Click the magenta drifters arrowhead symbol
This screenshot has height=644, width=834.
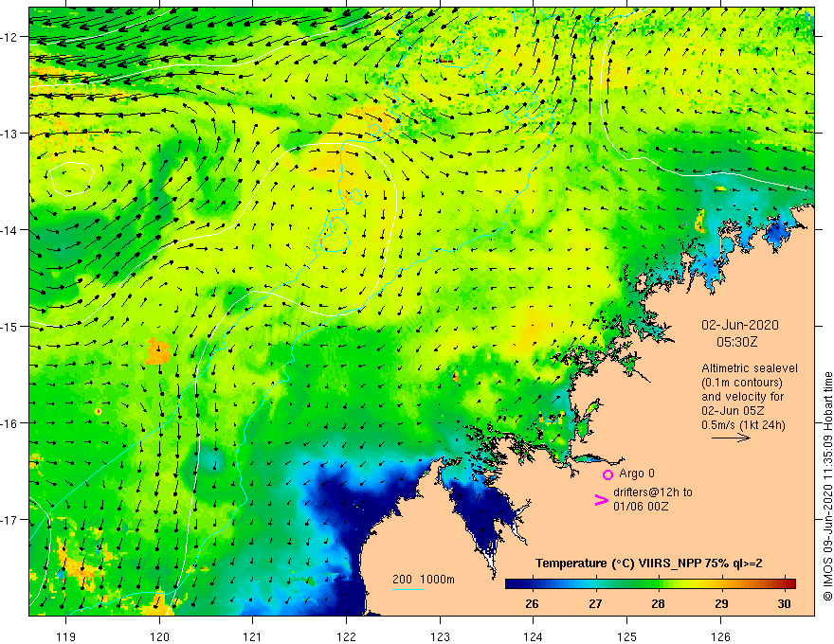601,500
